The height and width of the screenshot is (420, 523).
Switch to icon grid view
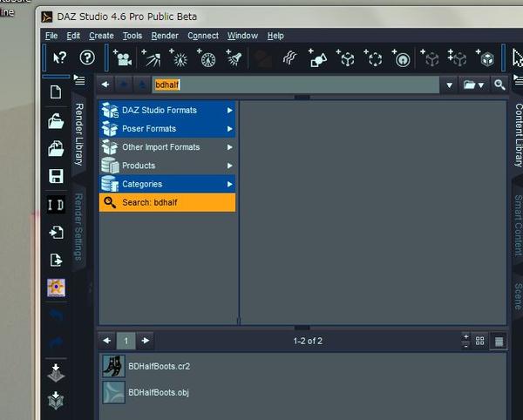click(x=480, y=341)
